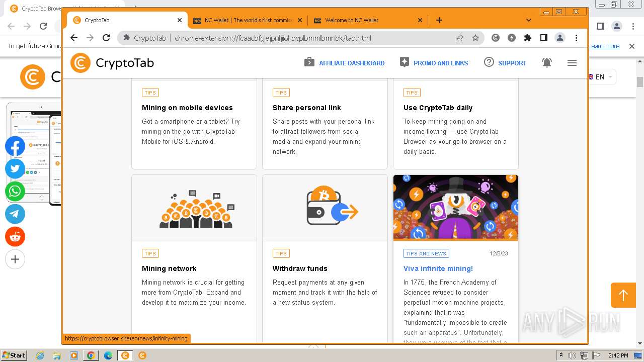Open the profile avatar menu
This screenshot has width=644, height=362.
[x=560, y=38]
